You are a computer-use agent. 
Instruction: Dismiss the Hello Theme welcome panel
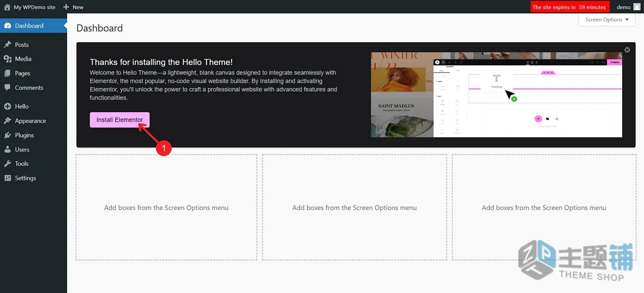(x=627, y=50)
